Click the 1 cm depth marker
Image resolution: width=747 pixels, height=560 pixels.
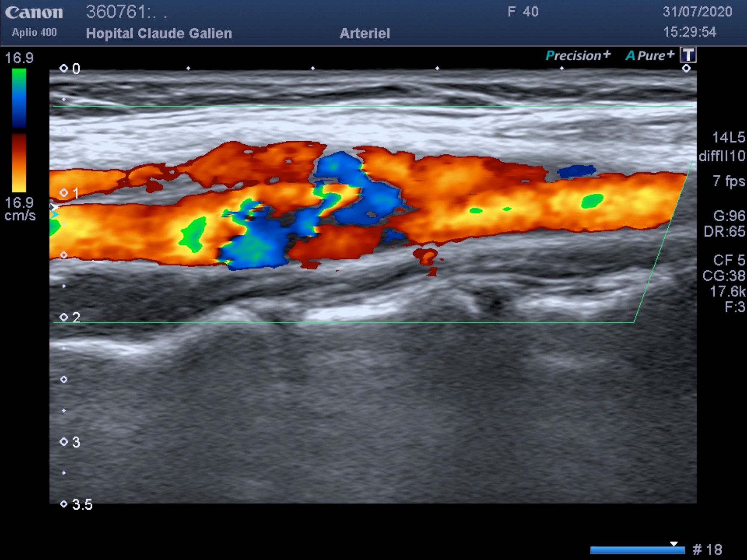point(70,193)
